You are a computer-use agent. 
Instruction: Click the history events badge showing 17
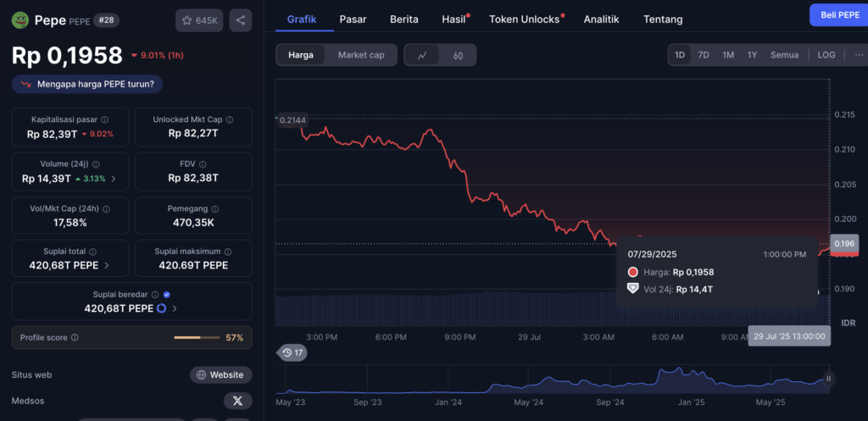(292, 352)
